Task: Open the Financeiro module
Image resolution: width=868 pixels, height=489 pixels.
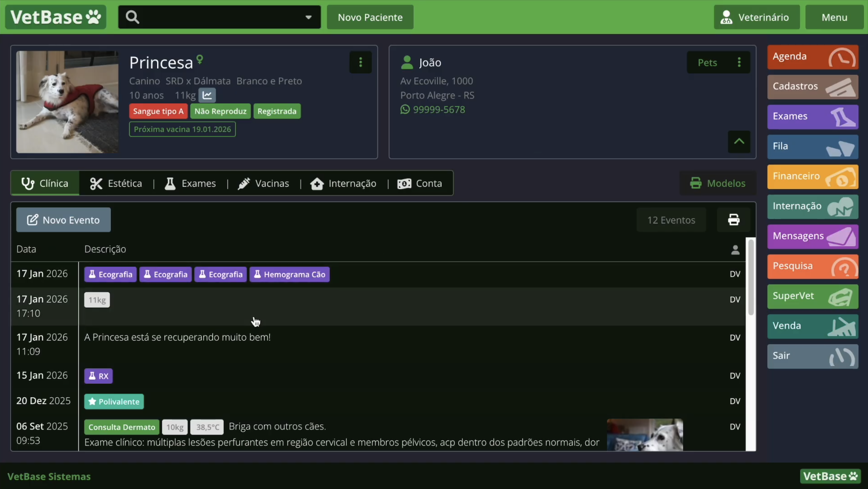Action: pos(812,176)
